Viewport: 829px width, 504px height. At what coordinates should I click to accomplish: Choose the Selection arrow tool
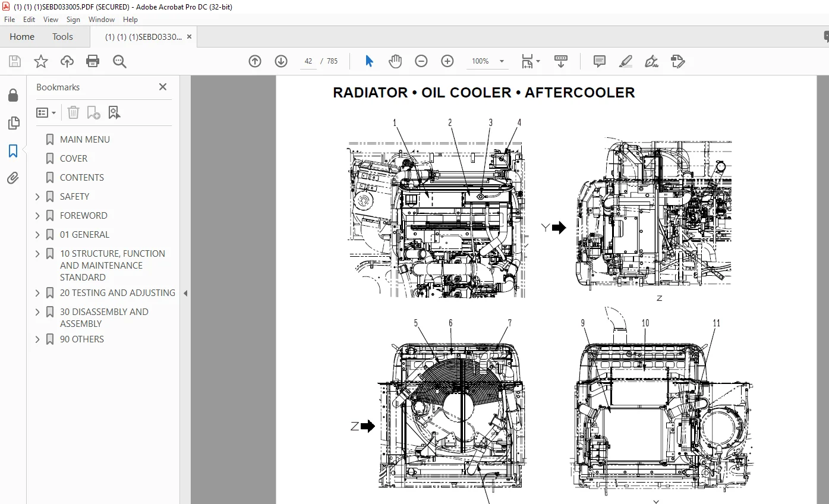click(369, 61)
